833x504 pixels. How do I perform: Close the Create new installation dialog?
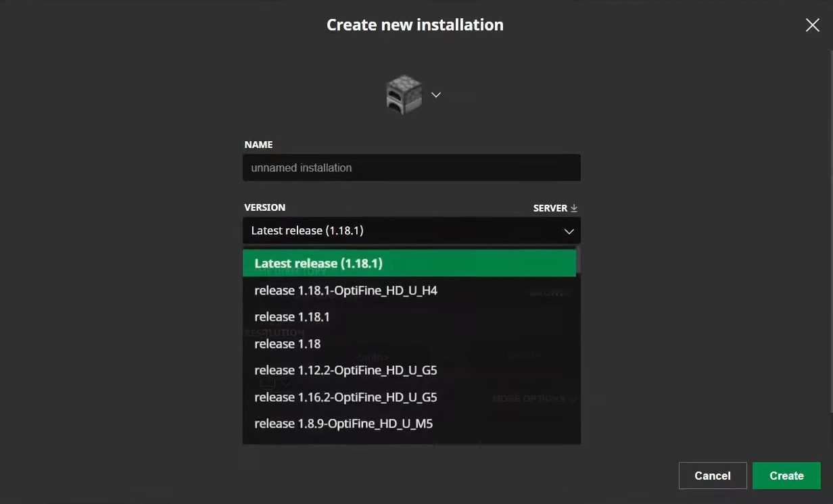click(x=812, y=25)
